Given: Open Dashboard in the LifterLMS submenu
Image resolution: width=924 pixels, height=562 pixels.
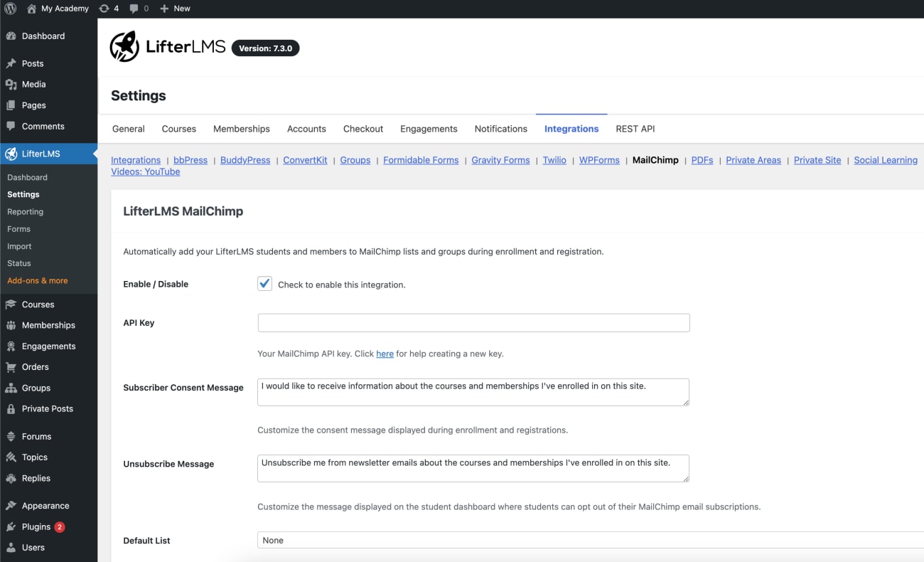Looking at the screenshot, I should (x=27, y=177).
